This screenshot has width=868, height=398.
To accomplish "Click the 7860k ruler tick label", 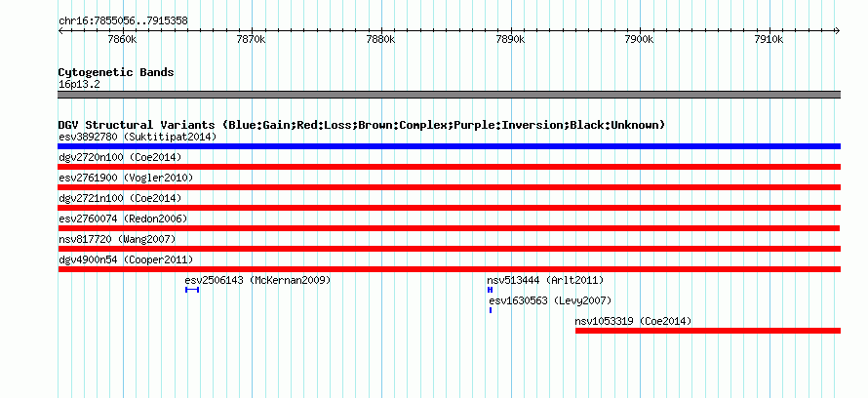I will (x=122, y=39).
